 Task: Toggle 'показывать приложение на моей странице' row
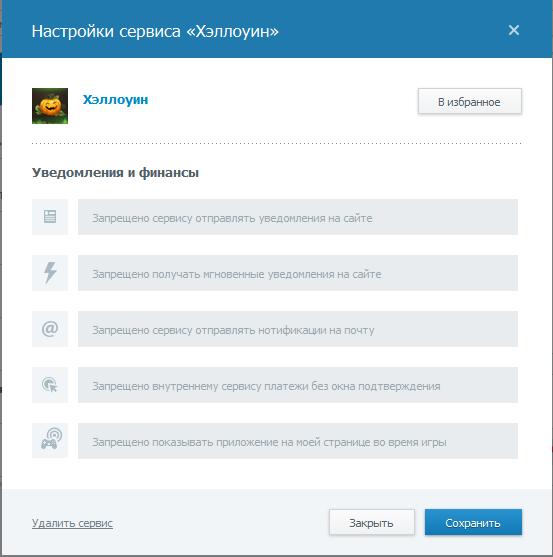[298, 441]
